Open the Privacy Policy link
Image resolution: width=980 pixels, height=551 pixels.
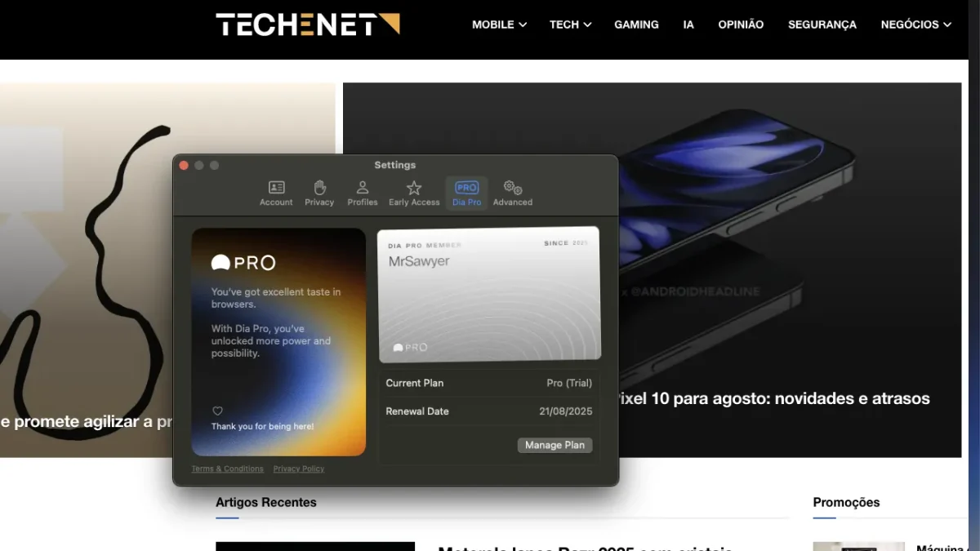[x=299, y=469]
